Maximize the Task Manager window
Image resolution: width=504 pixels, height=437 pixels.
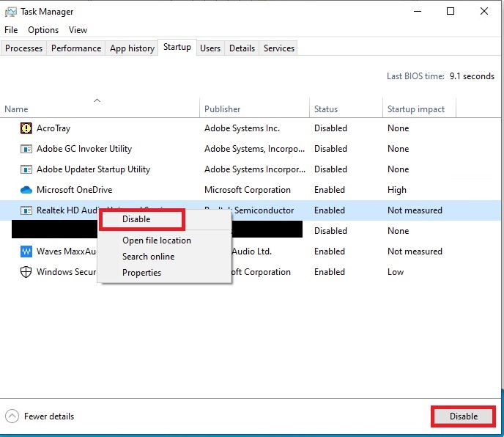tap(451, 11)
